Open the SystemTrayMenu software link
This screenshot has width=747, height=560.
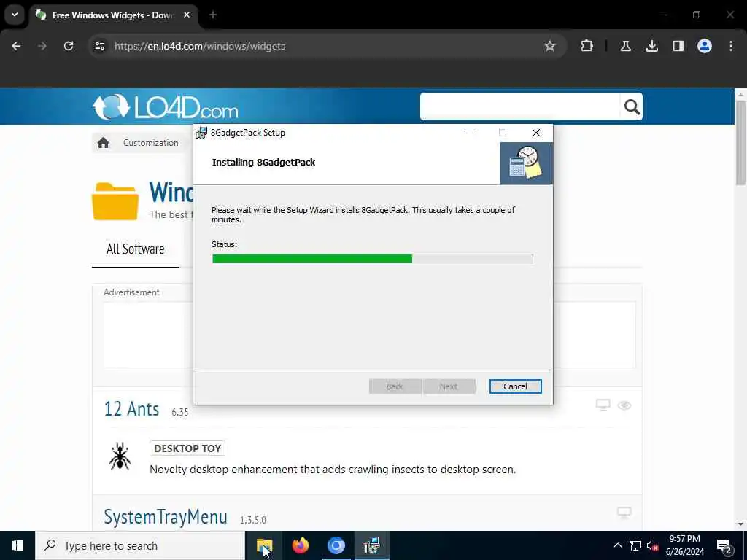(x=166, y=517)
